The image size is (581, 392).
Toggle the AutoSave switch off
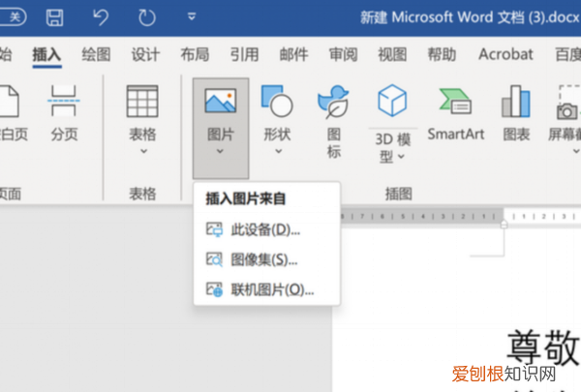13,17
